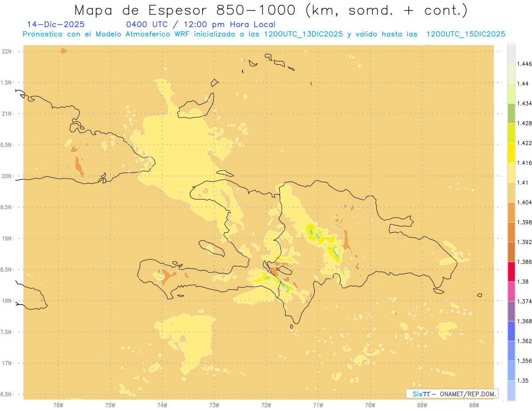
Task: Select the red 1.38–1.386 color bar segment
Action: pos(511,271)
